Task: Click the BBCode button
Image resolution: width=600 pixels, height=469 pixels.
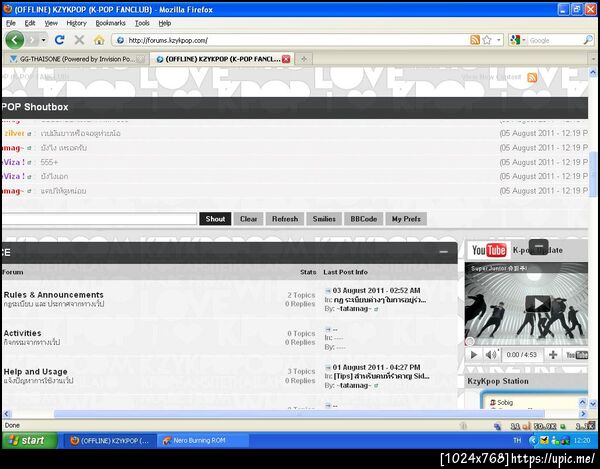Action: point(364,219)
